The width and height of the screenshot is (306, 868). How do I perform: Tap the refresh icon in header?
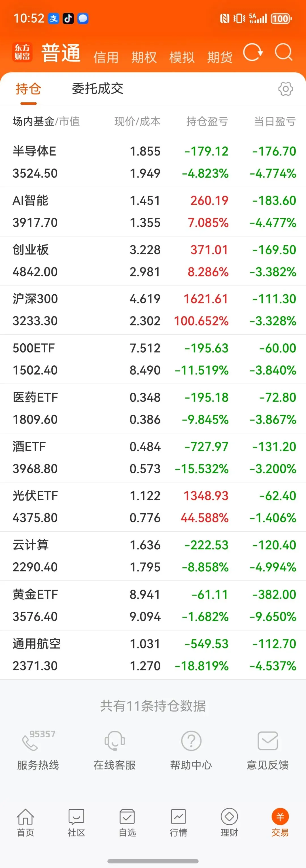(x=253, y=52)
